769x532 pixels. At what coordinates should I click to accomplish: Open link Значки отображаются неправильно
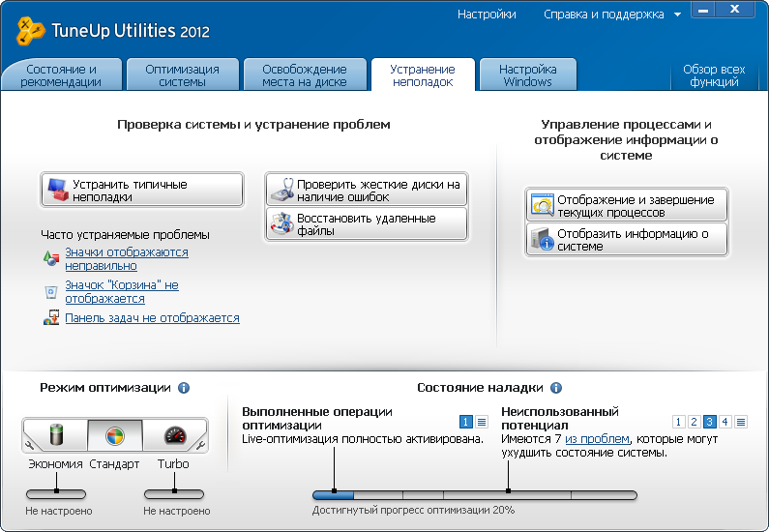(x=127, y=258)
